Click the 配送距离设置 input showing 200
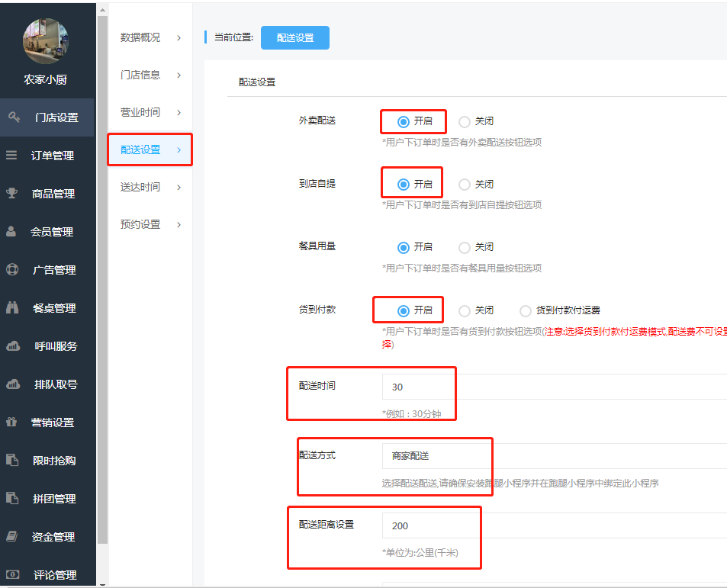This screenshot has width=727, height=588. click(x=555, y=525)
